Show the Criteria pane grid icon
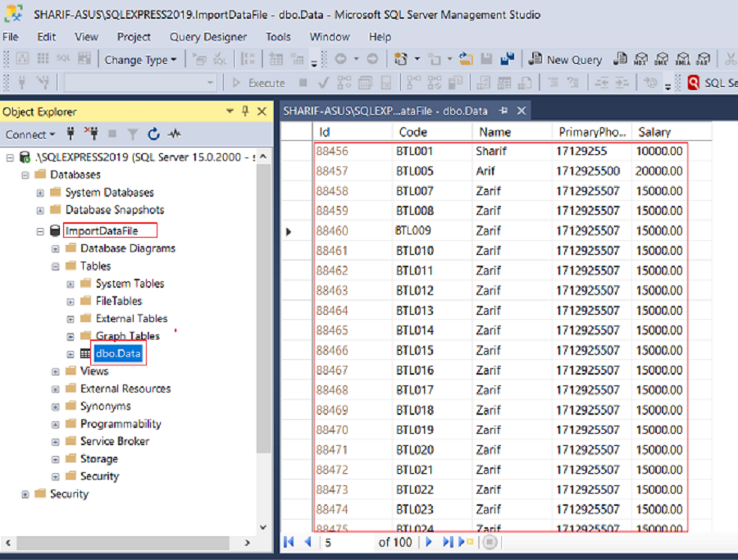738x560 pixels. click(43, 59)
